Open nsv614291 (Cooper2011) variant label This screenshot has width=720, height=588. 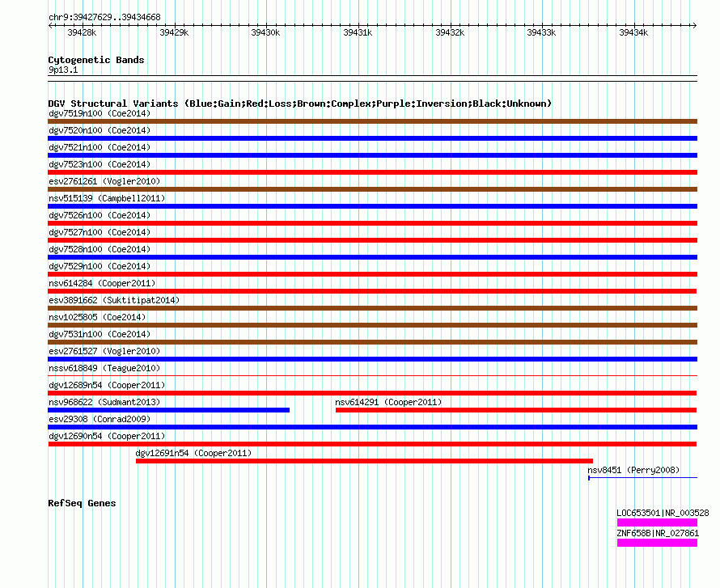click(388, 402)
